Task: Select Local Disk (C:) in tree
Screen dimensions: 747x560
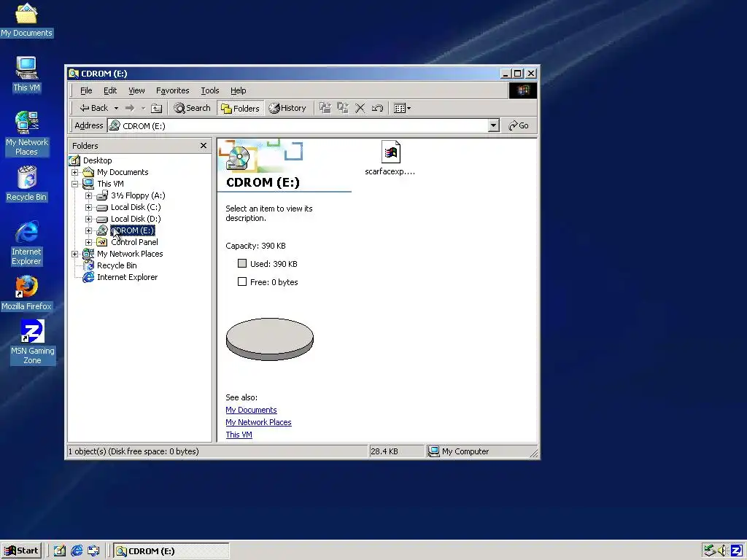Action: tap(136, 207)
